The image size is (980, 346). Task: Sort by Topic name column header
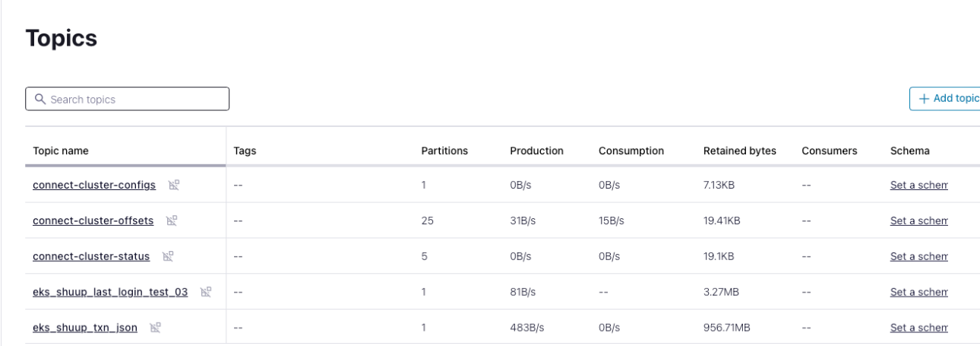point(61,151)
